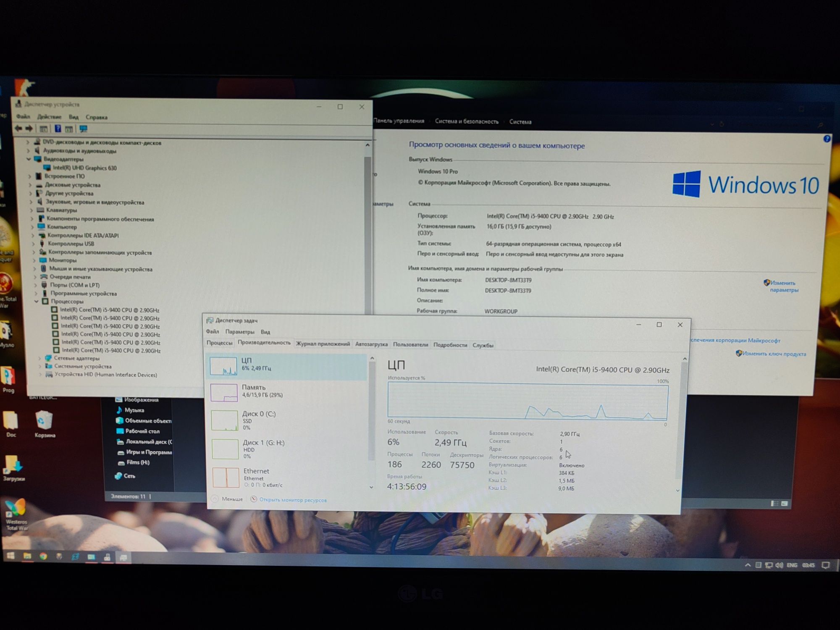Switch to the Службы tab

click(x=483, y=345)
